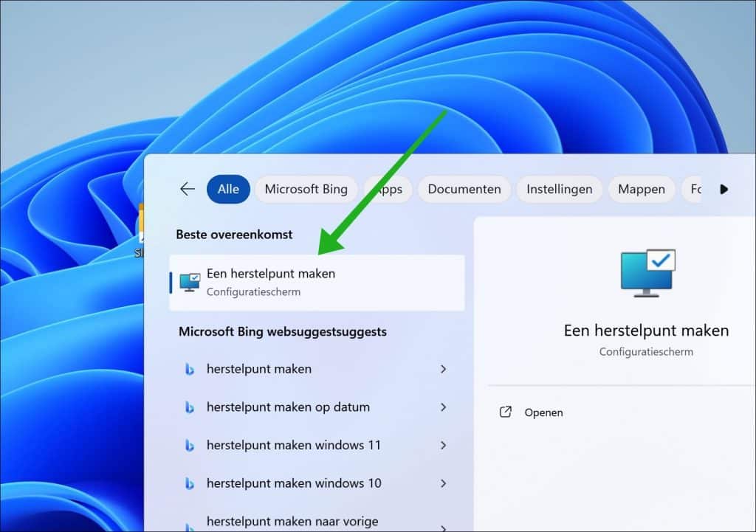The height and width of the screenshot is (532, 756).
Task: Click the back arrow in search panel
Action: pyautogui.click(x=188, y=189)
